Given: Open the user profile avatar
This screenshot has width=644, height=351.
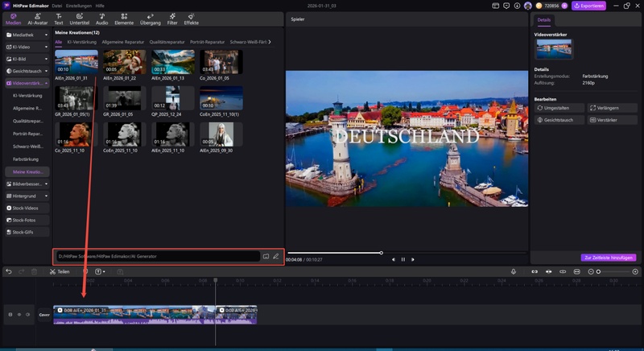Looking at the screenshot, I should click(528, 6).
